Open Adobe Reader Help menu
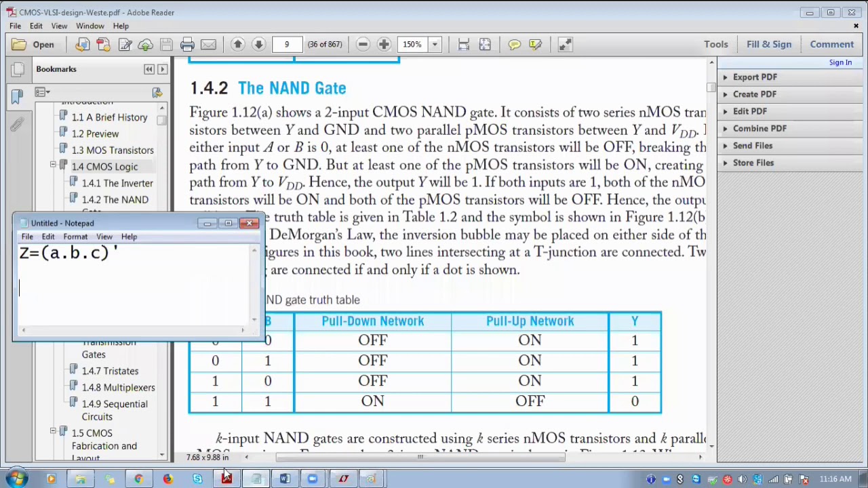Image resolution: width=868 pixels, height=488 pixels. pos(121,26)
